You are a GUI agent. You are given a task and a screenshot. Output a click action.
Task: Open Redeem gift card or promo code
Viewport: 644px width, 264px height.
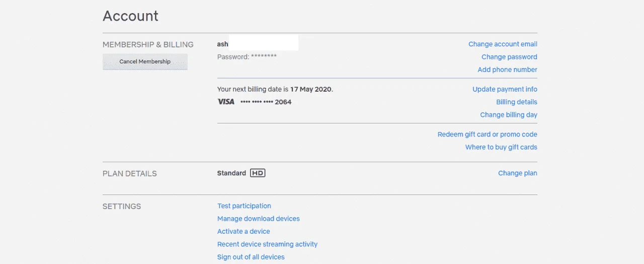click(x=487, y=135)
